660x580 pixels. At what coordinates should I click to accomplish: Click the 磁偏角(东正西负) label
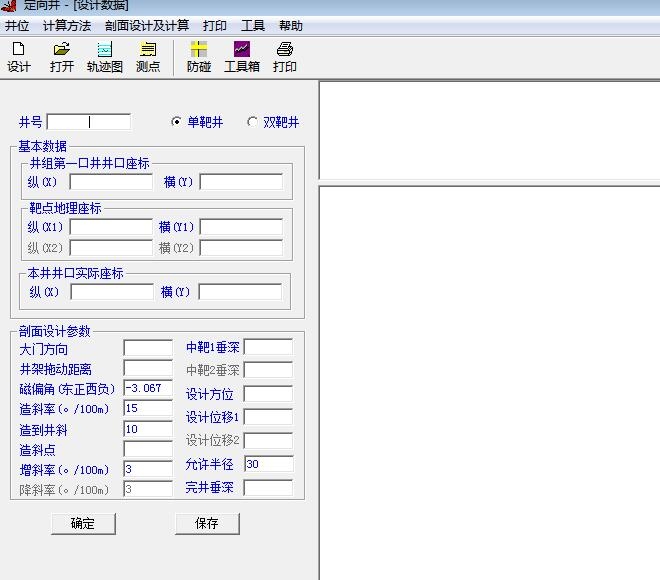(67, 388)
